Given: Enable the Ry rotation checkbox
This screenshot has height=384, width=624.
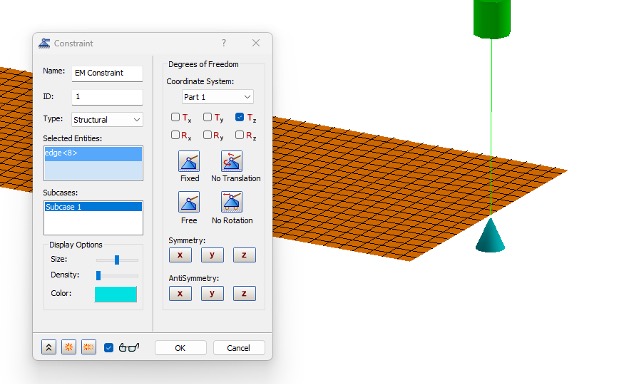Looking at the screenshot, I should 207,135.
